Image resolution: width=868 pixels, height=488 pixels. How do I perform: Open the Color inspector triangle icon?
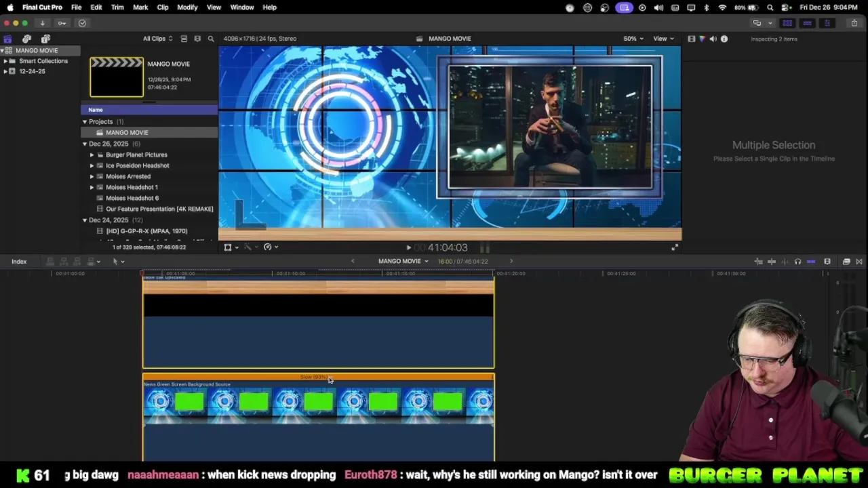tap(702, 39)
